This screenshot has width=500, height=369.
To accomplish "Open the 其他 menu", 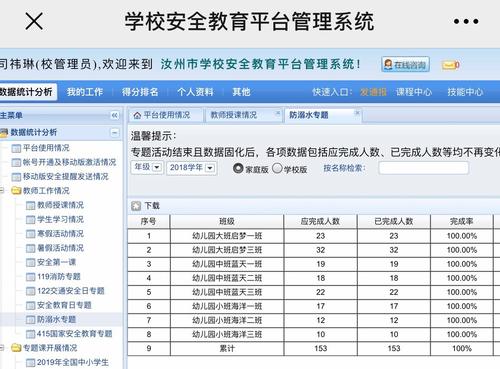I will [x=241, y=92].
